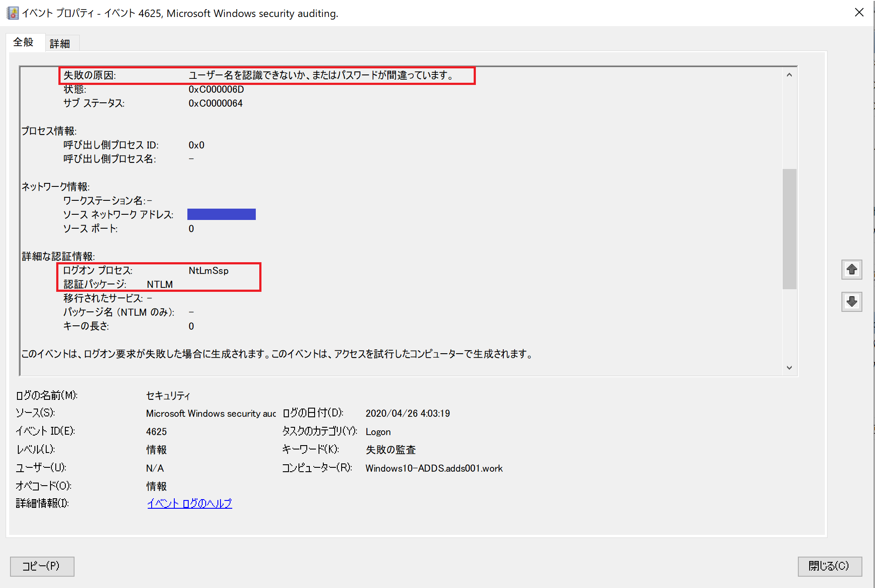This screenshot has height=588, width=875.
Task: Click the NtLmSsp logon process value
Action: tap(208, 270)
